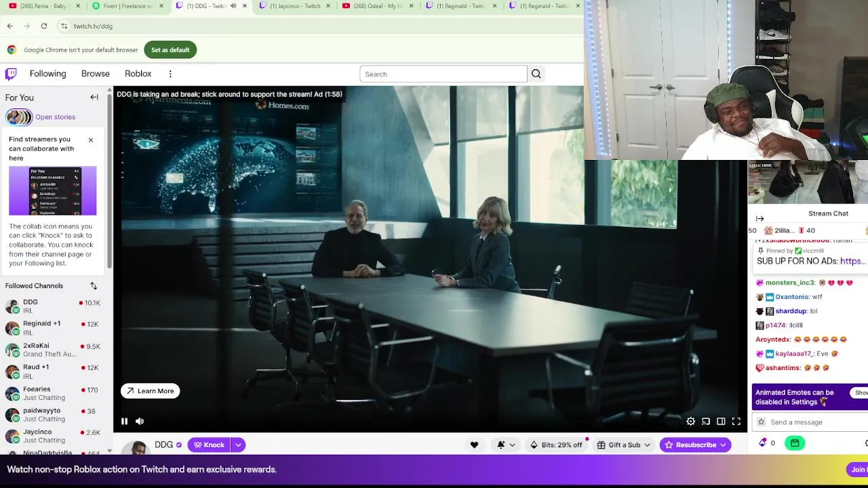
Task: Click the collaborate tip preview thumbnail
Action: click(53, 191)
